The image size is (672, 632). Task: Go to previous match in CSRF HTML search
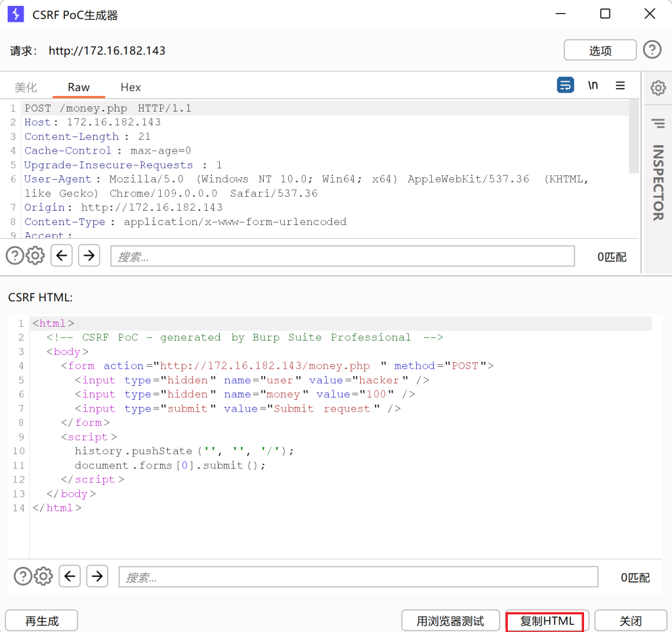click(70, 576)
